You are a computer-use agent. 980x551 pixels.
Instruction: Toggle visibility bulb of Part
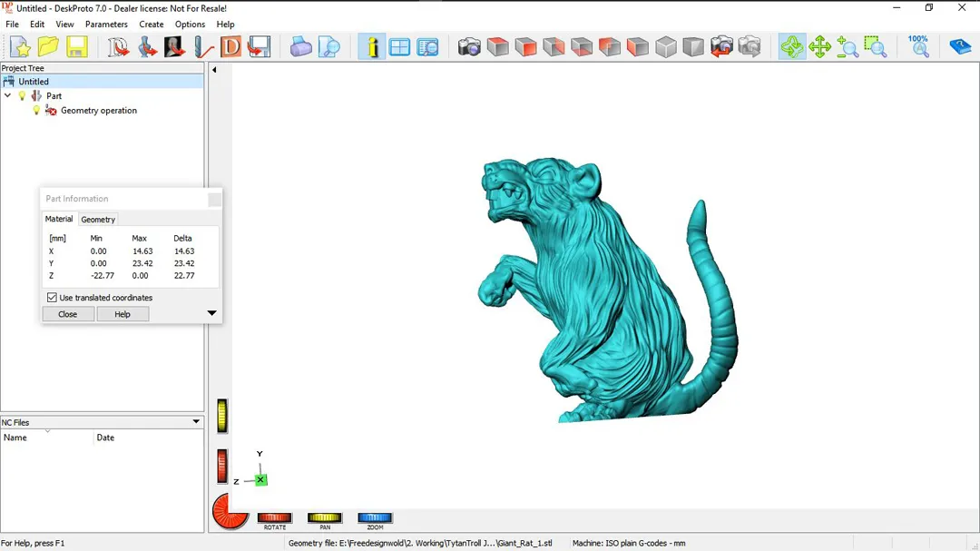[x=22, y=95]
